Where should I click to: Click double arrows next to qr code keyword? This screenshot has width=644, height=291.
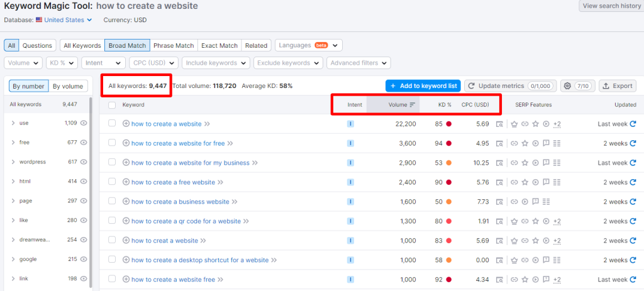[246, 221]
